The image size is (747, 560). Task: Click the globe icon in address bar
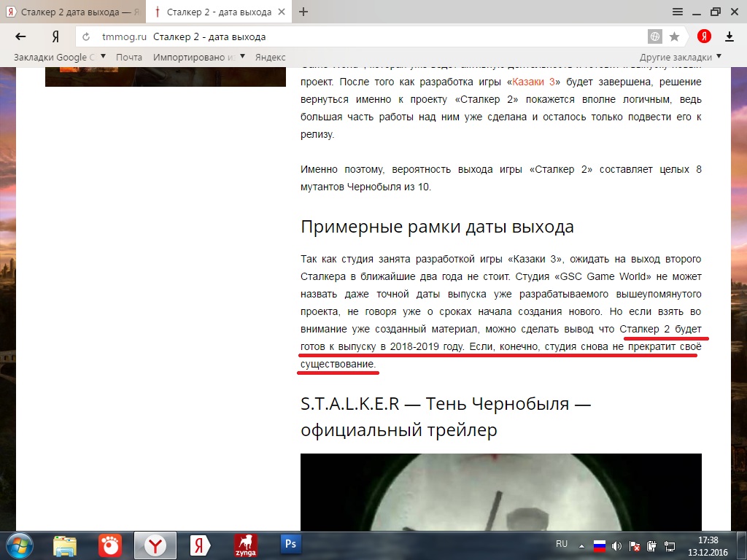[655, 36]
